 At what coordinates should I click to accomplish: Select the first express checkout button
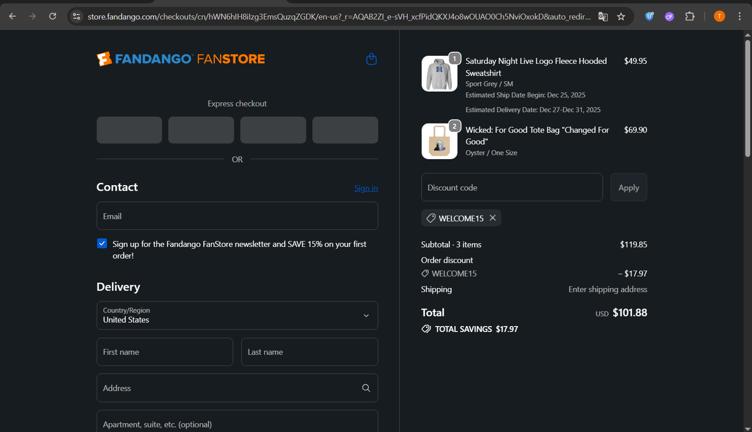tap(129, 130)
